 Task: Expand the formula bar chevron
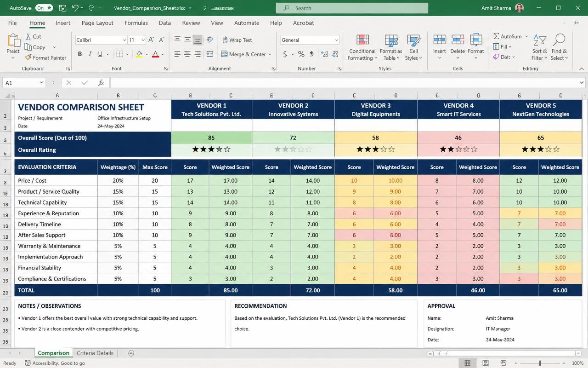[x=582, y=83]
